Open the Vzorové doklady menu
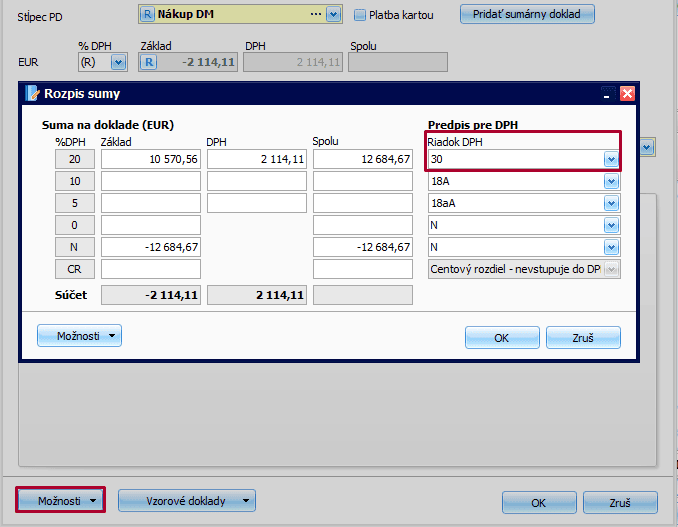 click(x=187, y=500)
